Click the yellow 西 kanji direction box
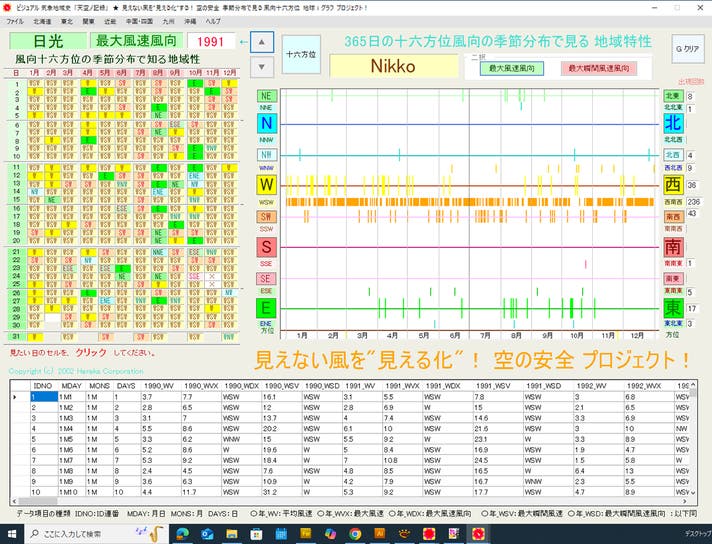712x544 pixels. tap(673, 185)
